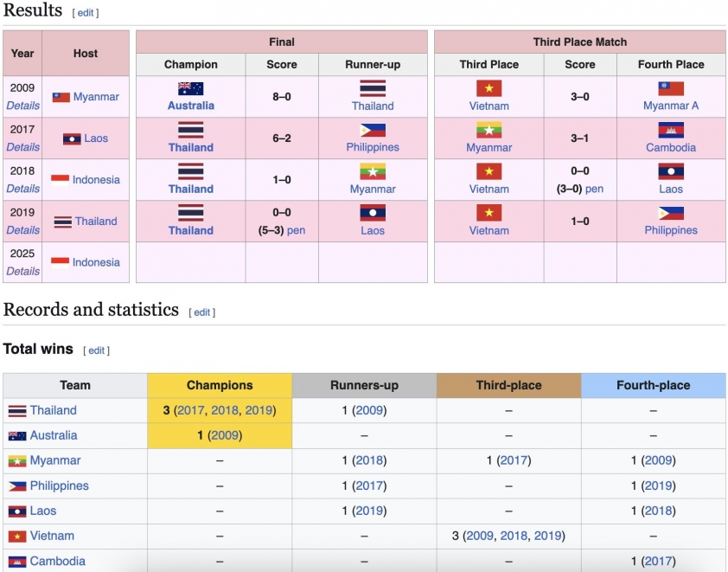Click the Laos flag in Total wins table
Screen dimensions: 728x572
pos(17,511)
